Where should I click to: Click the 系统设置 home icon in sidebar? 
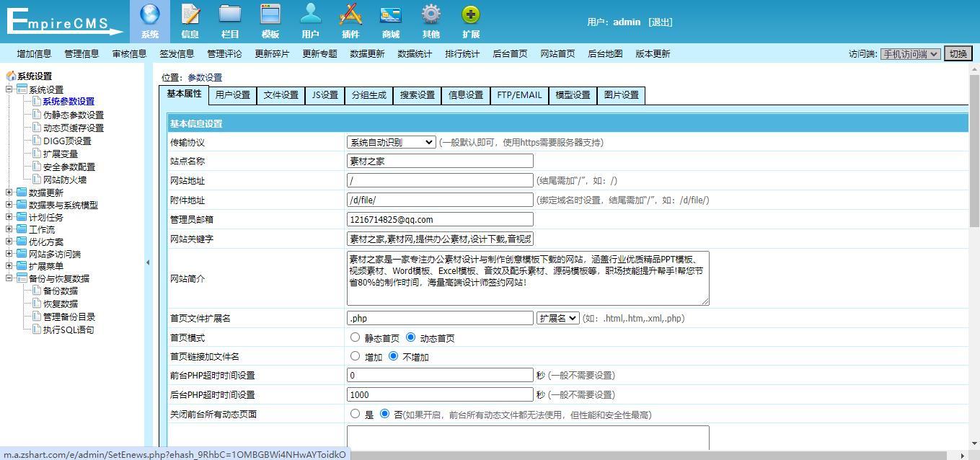(11, 76)
